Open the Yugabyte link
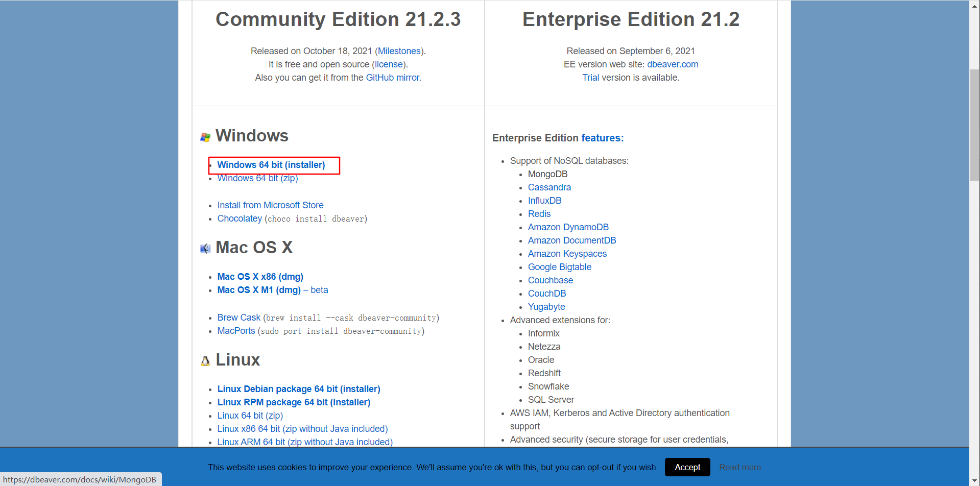 click(546, 307)
